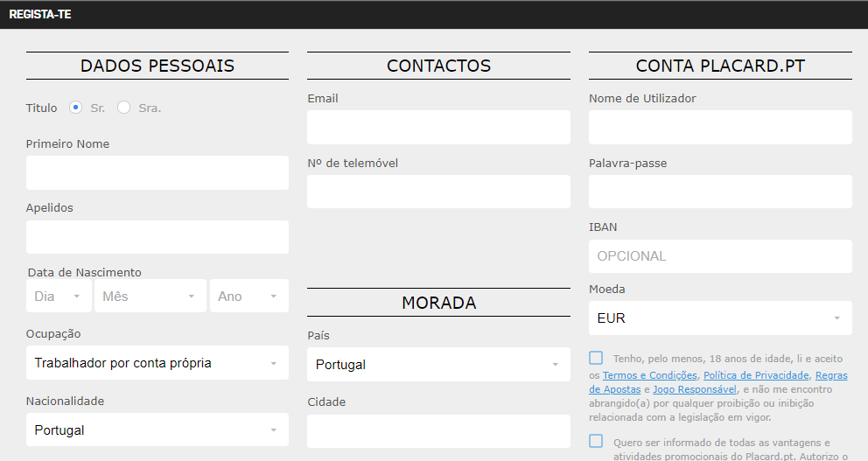Open the Dia birth day dropdown

59,296
